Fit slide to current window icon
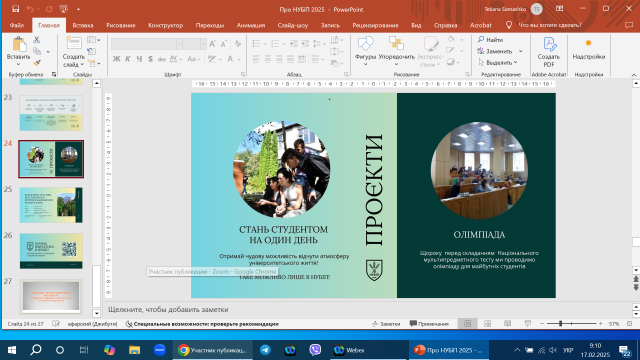The height and width of the screenshot is (360, 640). click(x=629, y=324)
